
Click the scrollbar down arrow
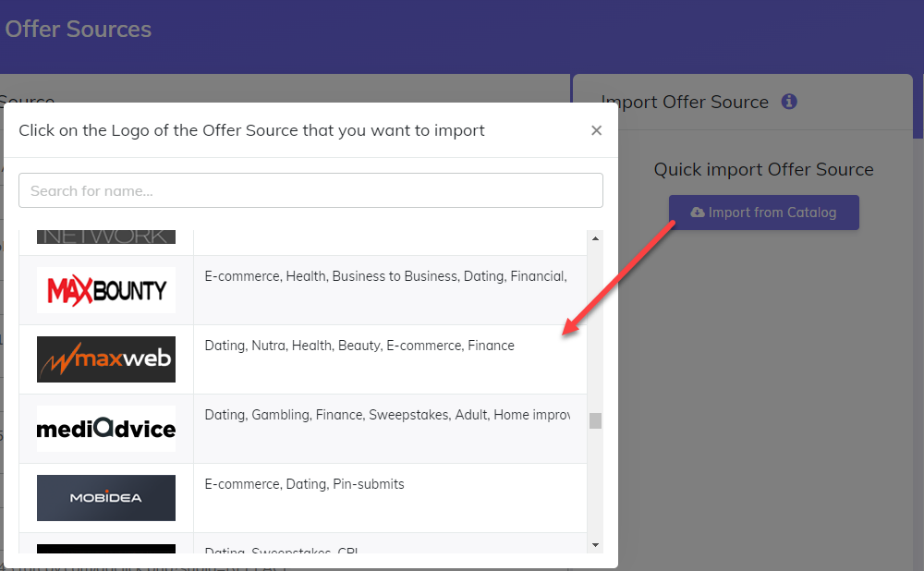(595, 545)
